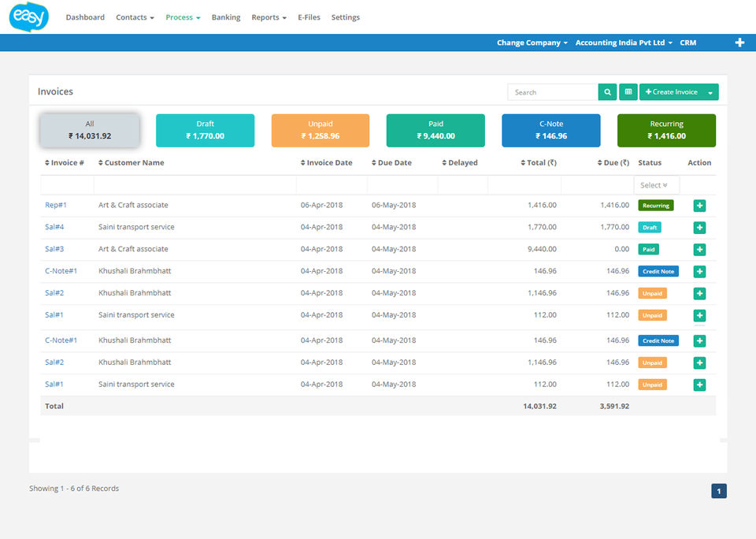
Task: Click the plus action icon for Rep#1 row
Action: coord(699,206)
